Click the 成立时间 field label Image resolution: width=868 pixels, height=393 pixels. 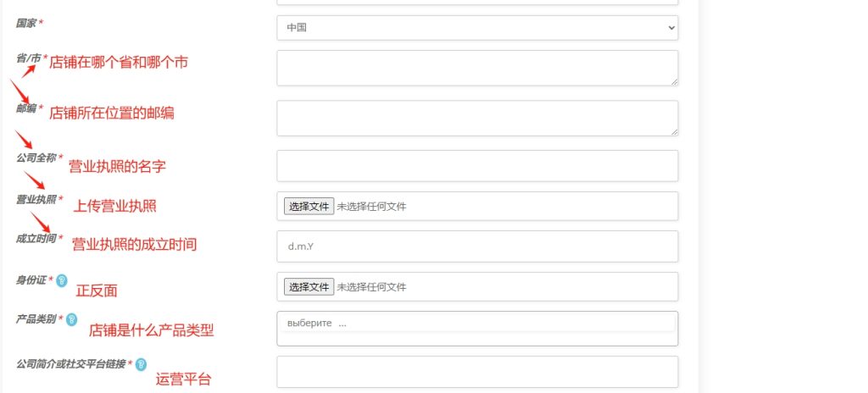click(36, 239)
